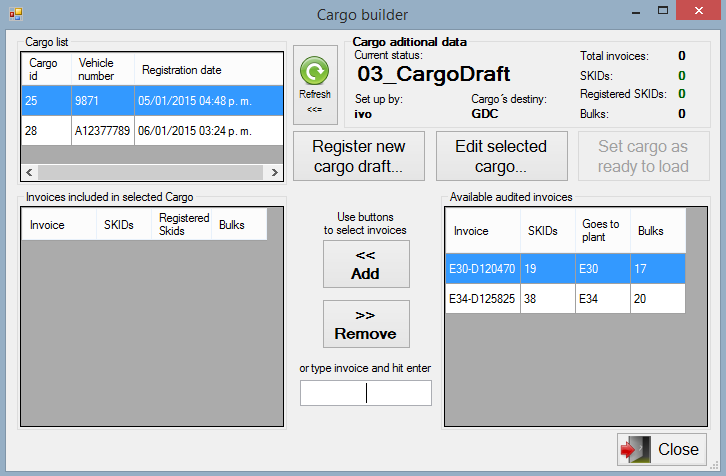Open Register new cargo draft dialog
This screenshot has width=726, height=476.
click(358, 156)
